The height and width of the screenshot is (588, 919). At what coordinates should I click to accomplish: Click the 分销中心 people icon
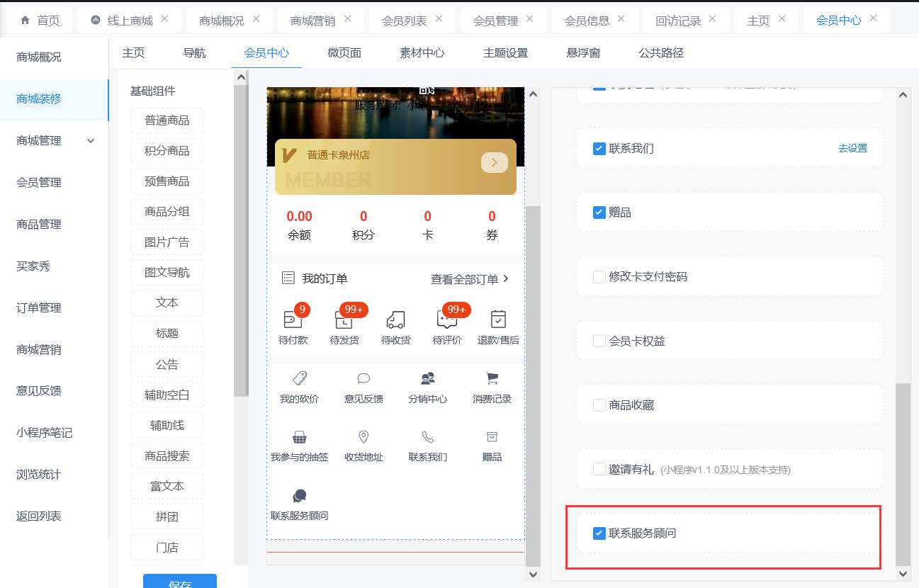(428, 378)
